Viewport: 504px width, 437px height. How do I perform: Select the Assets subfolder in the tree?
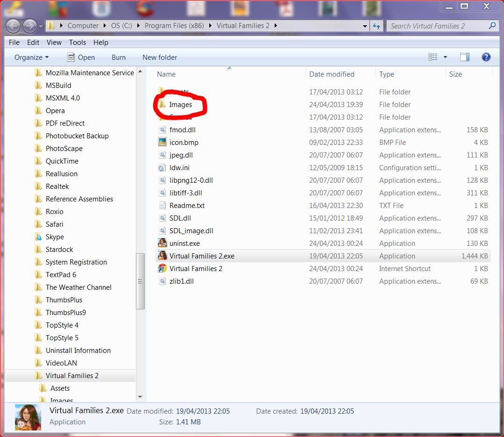55,388
